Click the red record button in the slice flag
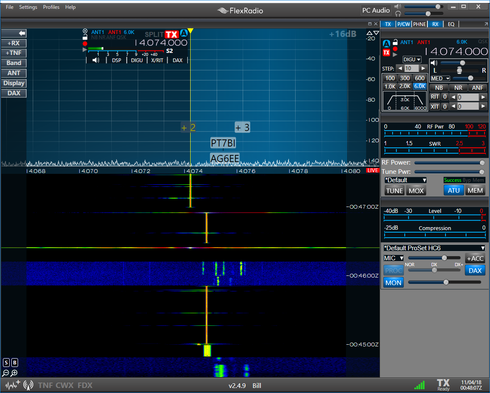Screen dimensions: 490x393 (x=85, y=44)
